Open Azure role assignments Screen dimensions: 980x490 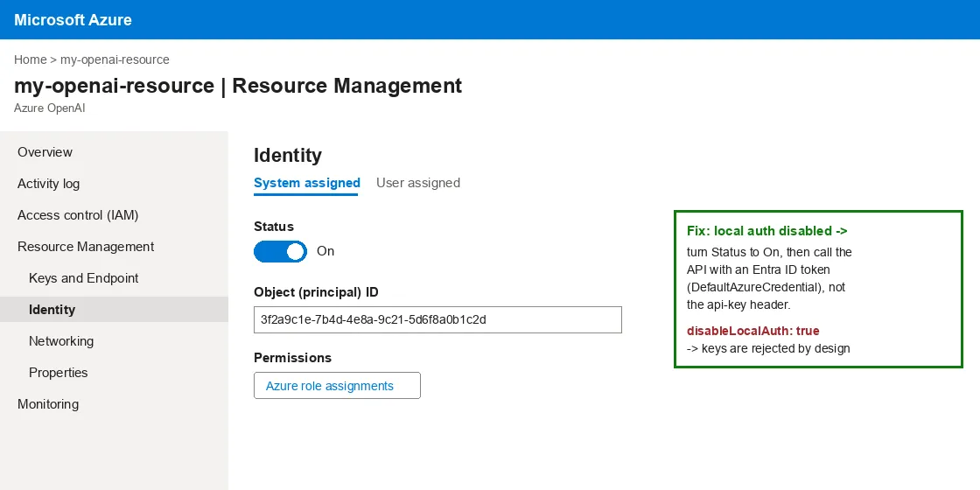coord(337,386)
